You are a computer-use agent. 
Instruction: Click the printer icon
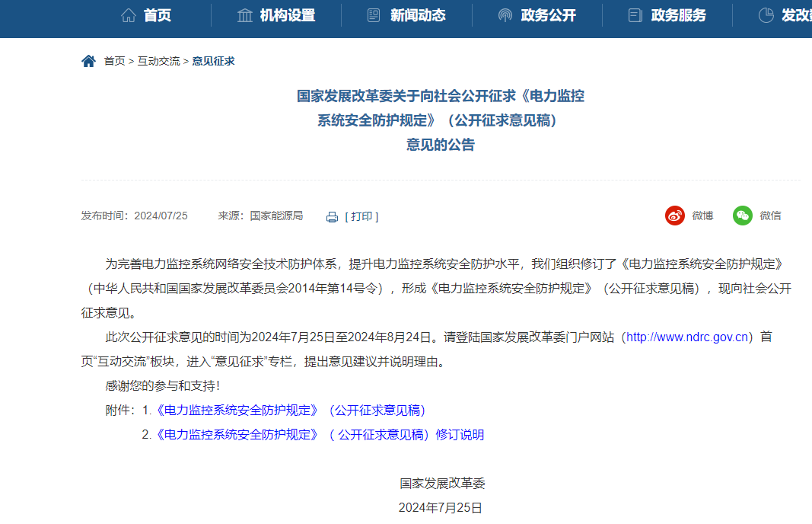pyautogui.click(x=332, y=216)
